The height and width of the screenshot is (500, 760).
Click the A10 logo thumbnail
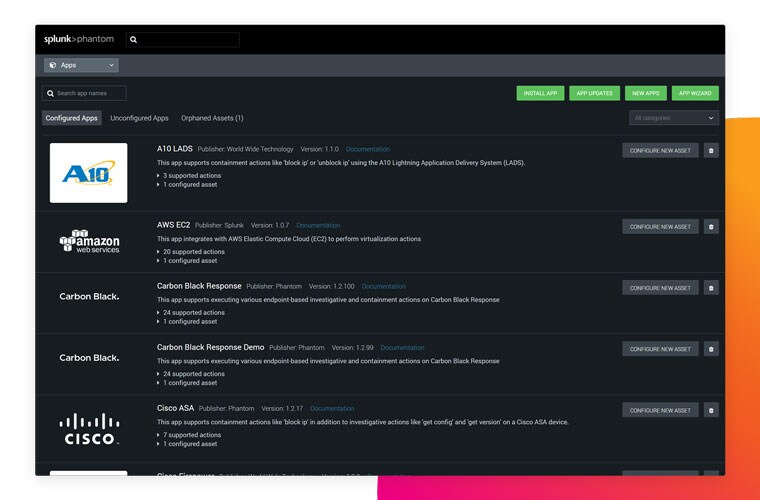pos(89,173)
